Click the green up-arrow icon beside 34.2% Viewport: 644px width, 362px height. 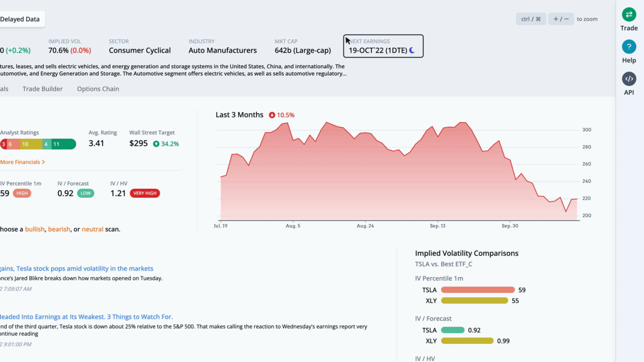click(156, 144)
